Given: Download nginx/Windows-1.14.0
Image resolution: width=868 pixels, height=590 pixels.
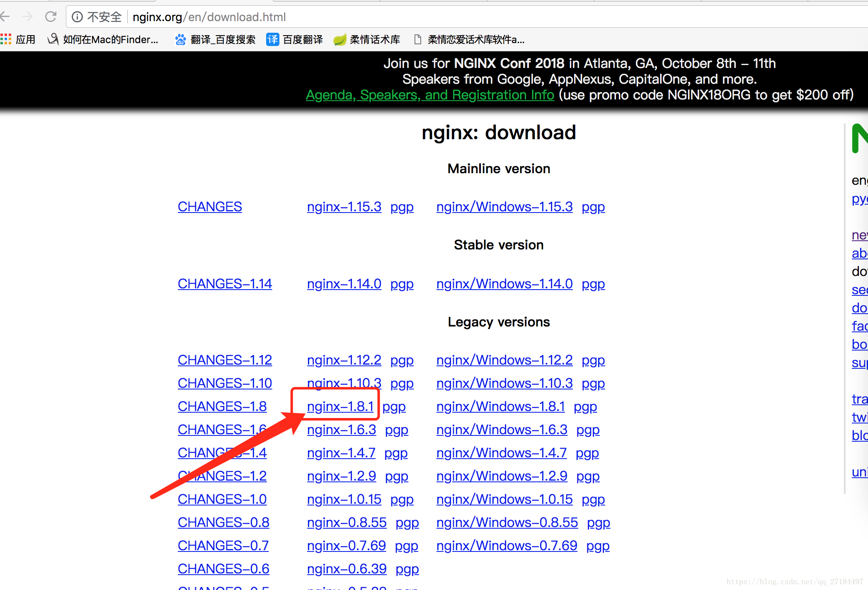Looking at the screenshot, I should (504, 284).
